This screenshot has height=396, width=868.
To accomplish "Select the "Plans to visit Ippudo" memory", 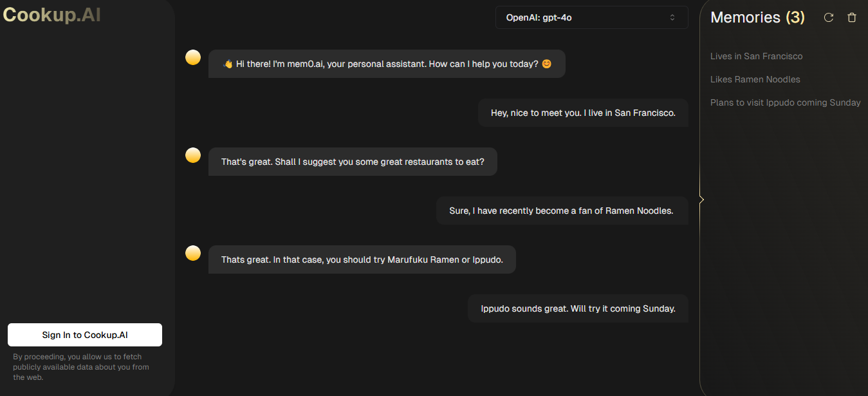I will [x=786, y=102].
